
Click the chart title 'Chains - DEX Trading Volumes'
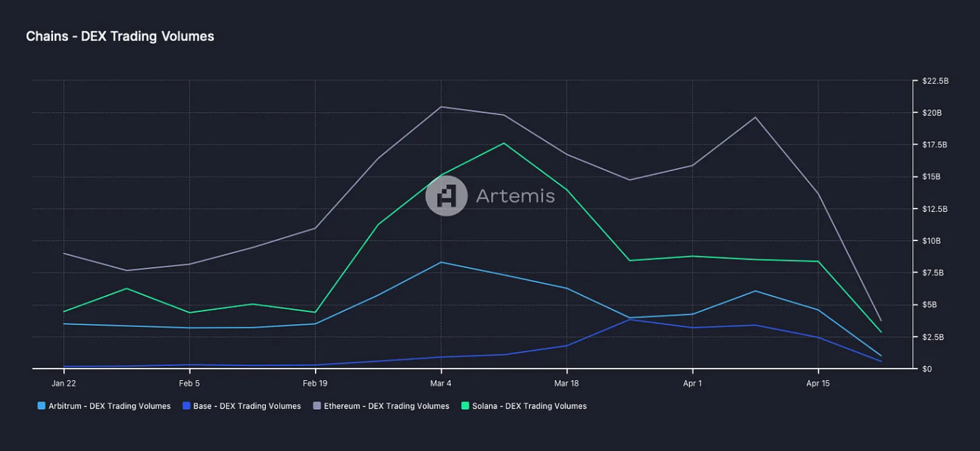(120, 36)
